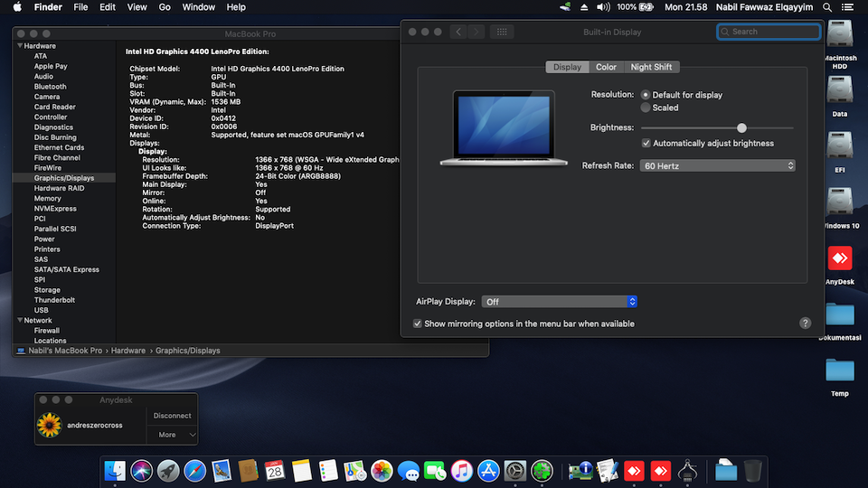Click Disconnect in the Anydesk panel
Image resolution: width=868 pixels, height=488 pixels.
(x=172, y=416)
